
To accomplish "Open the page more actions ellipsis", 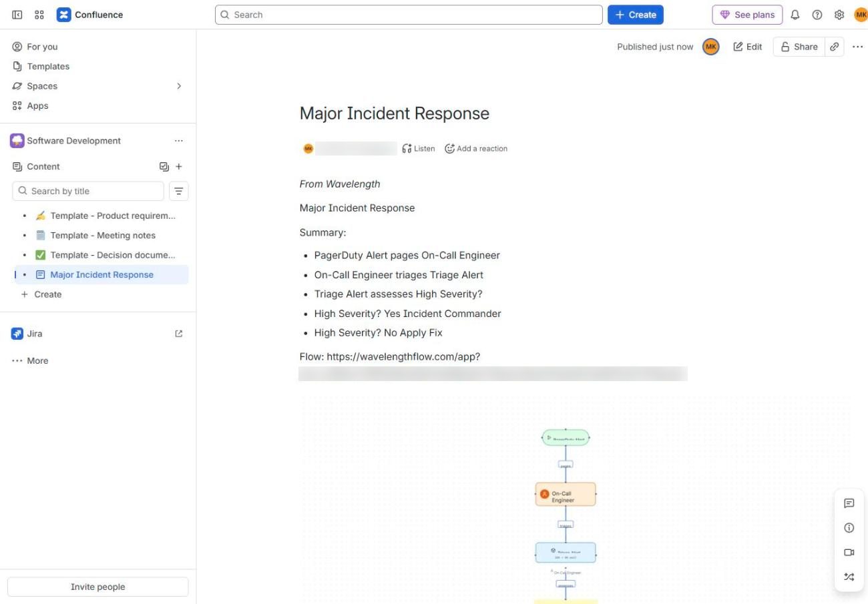I will click(x=857, y=47).
